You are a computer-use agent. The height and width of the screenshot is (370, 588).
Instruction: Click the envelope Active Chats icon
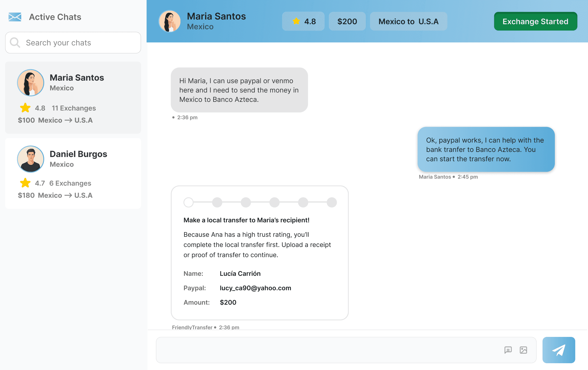(15, 17)
